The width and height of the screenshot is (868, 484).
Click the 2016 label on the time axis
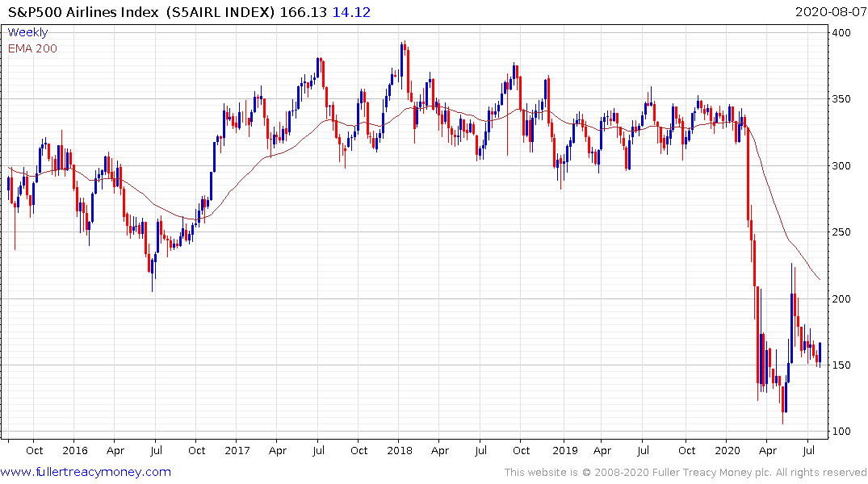coord(75,450)
